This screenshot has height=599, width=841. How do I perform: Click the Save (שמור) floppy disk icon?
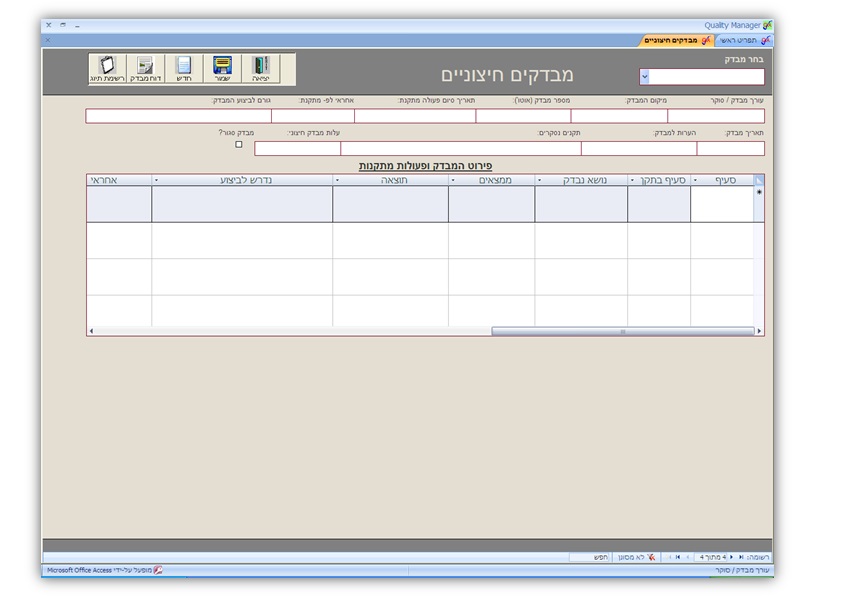tap(222, 69)
